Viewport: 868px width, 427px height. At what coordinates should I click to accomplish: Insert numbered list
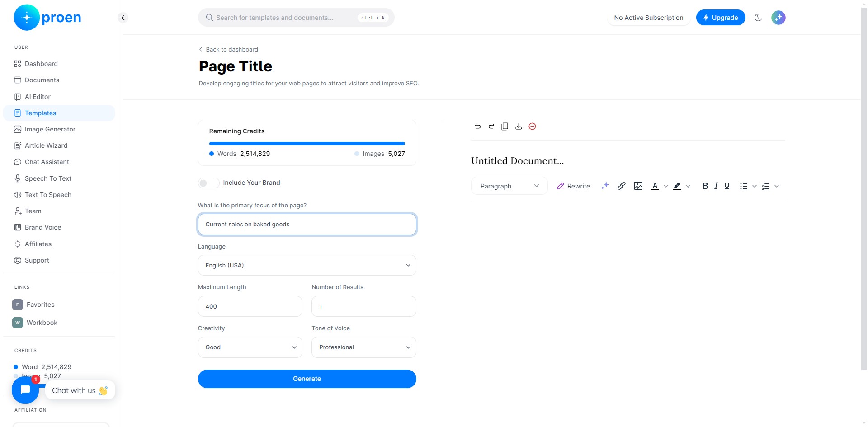point(765,186)
